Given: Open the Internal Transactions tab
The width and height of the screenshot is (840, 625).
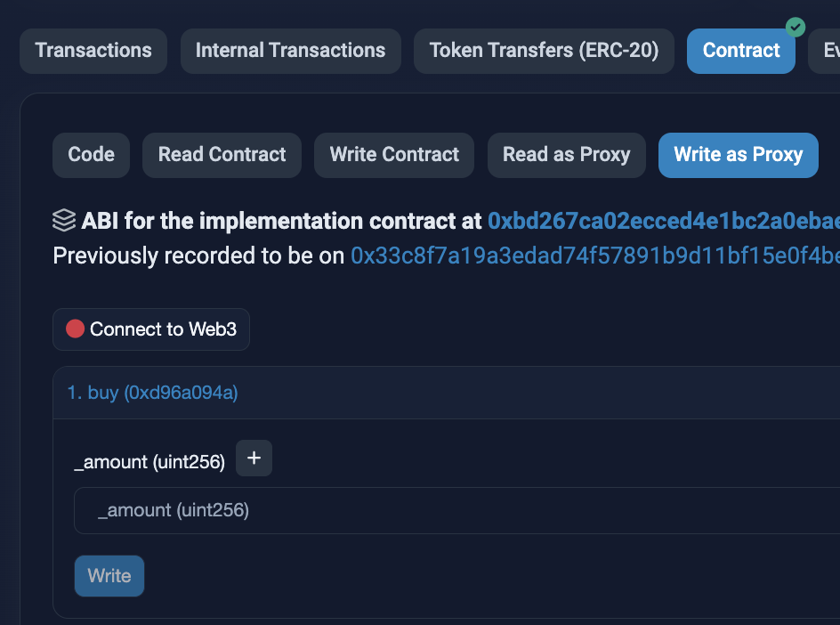Looking at the screenshot, I should pyautogui.click(x=290, y=51).
